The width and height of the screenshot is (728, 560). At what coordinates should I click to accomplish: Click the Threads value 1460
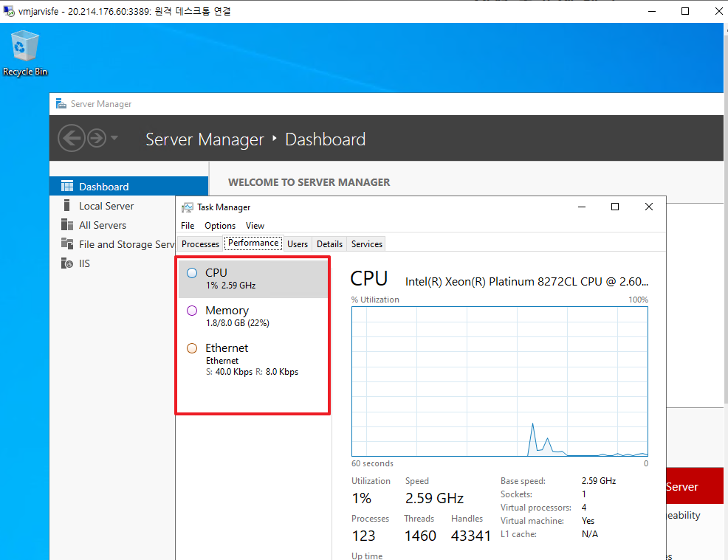coord(420,536)
